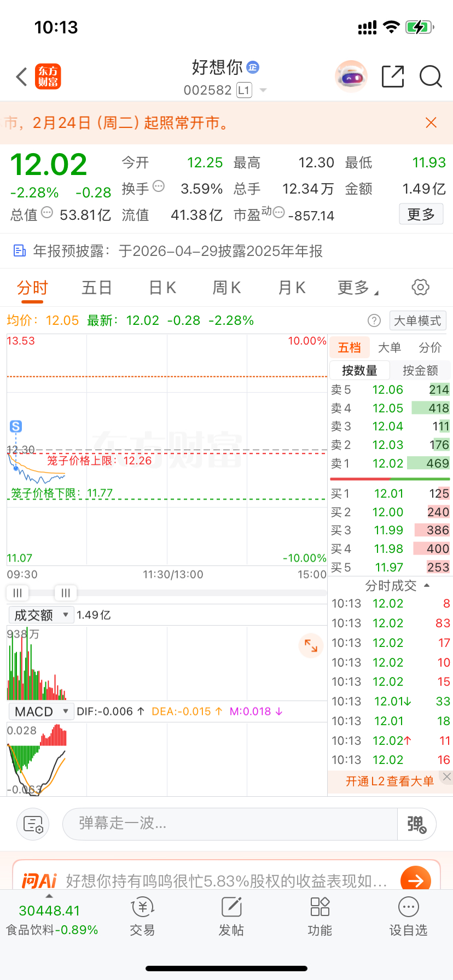The width and height of the screenshot is (453, 980).
Task: Open search with magnifier icon
Action: tap(431, 77)
